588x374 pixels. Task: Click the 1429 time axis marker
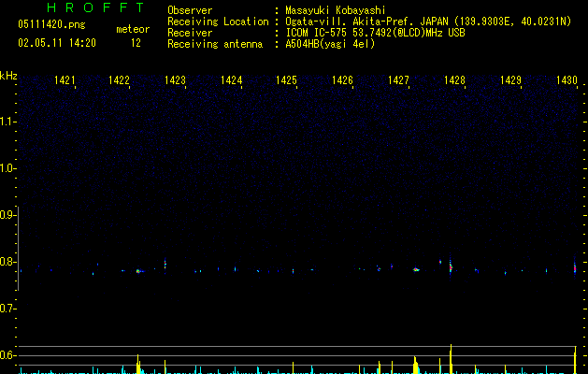(x=510, y=80)
